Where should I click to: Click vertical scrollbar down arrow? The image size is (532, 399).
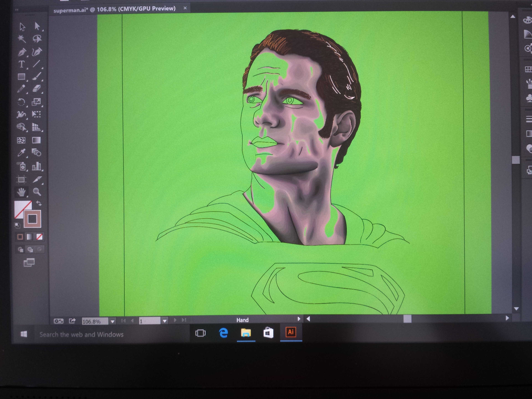click(516, 309)
